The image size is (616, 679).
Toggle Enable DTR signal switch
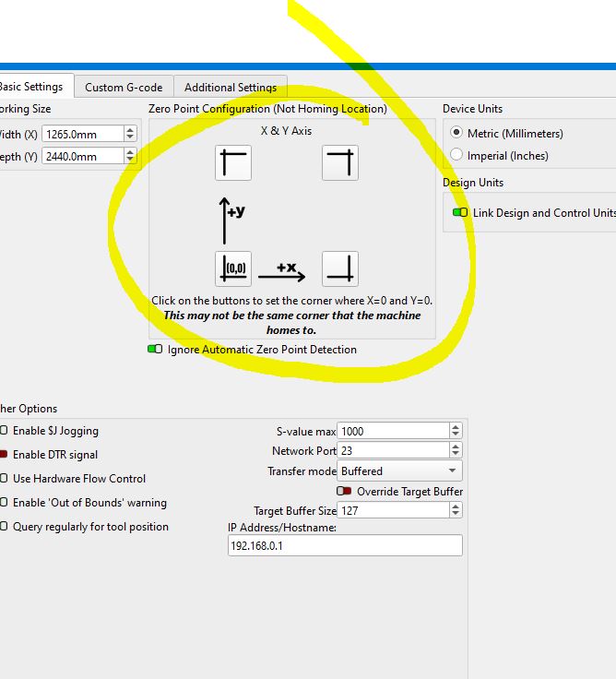pos(4,454)
